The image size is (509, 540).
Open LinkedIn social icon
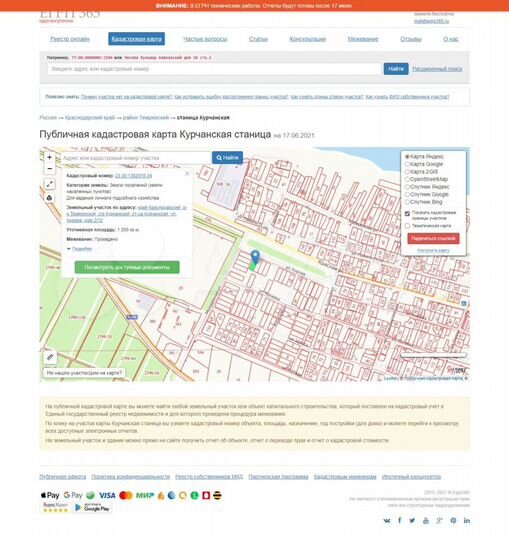tap(467, 520)
